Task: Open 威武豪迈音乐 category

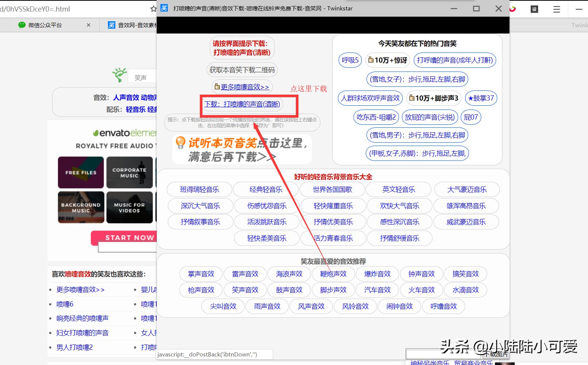Action: point(466,222)
